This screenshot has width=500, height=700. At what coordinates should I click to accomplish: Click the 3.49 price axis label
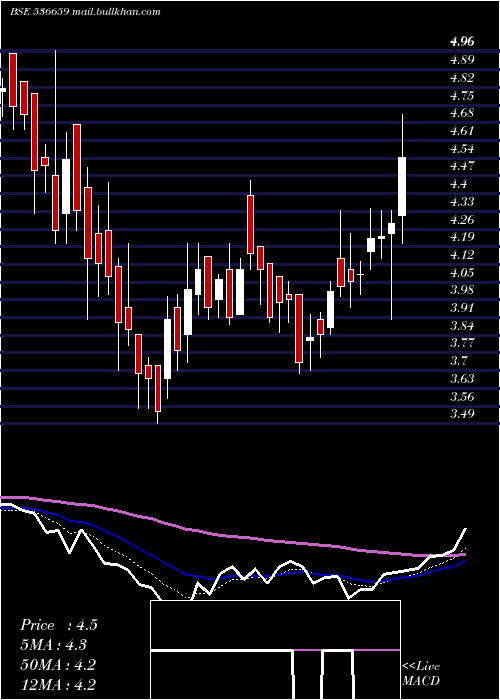pos(462,414)
